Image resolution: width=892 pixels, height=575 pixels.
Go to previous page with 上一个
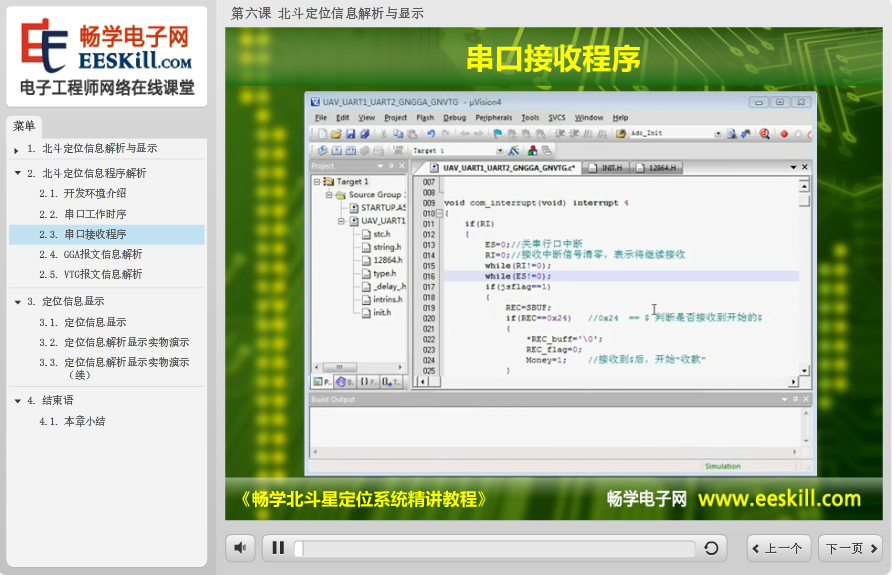[x=779, y=548]
